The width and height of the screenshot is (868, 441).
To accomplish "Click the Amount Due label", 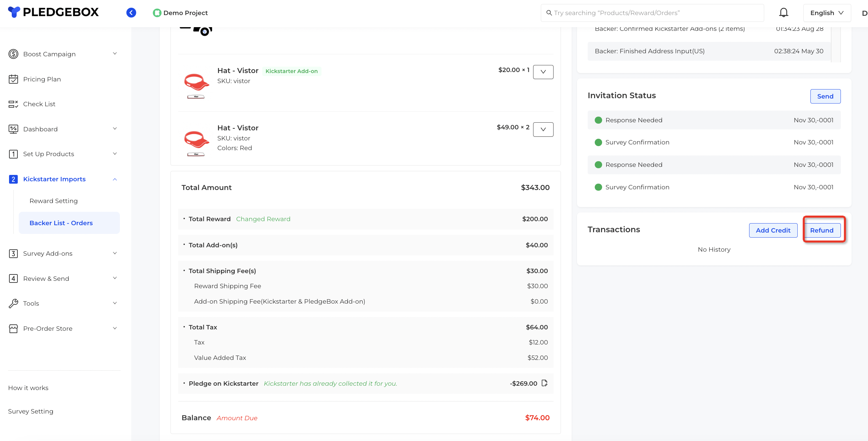I will pos(237,418).
